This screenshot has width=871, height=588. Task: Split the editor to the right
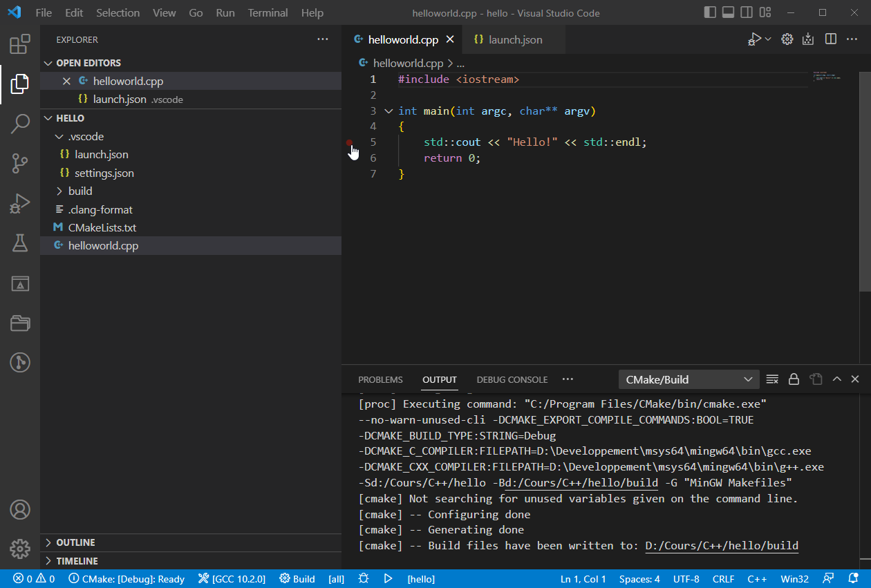pyautogui.click(x=831, y=39)
